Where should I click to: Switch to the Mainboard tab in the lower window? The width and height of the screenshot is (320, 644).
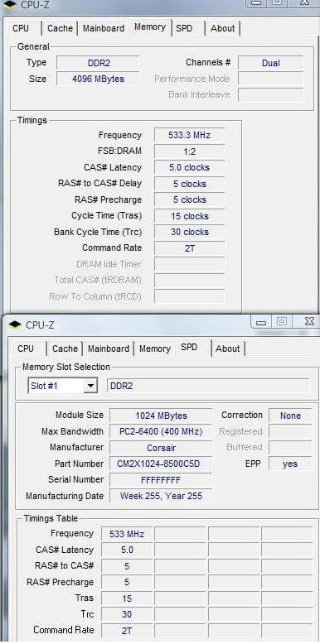tap(109, 348)
